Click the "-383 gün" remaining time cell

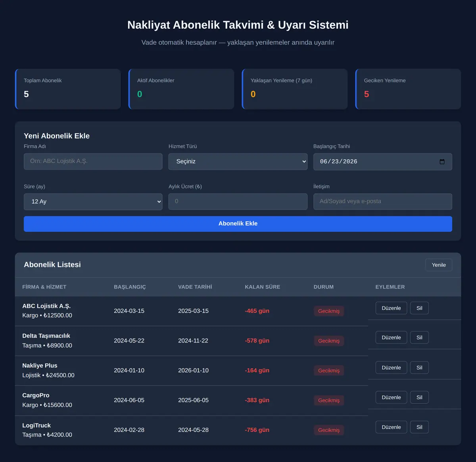click(x=257, y=400)
